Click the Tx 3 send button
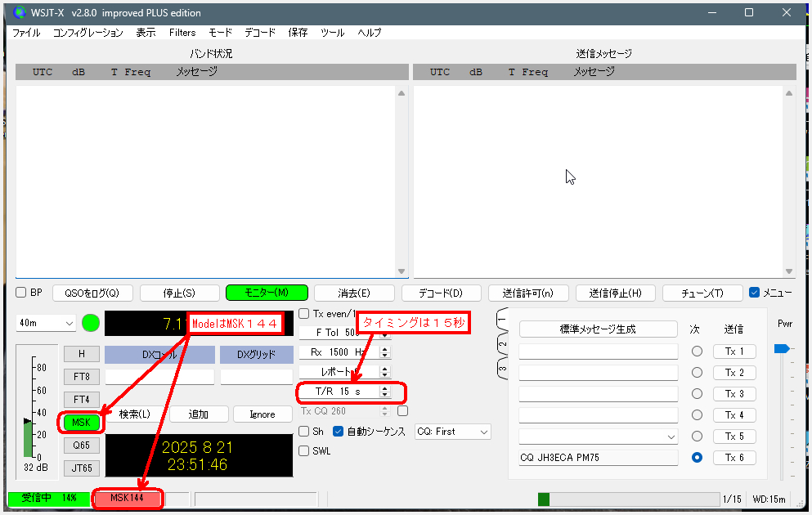812x515 pixels. 734,394
